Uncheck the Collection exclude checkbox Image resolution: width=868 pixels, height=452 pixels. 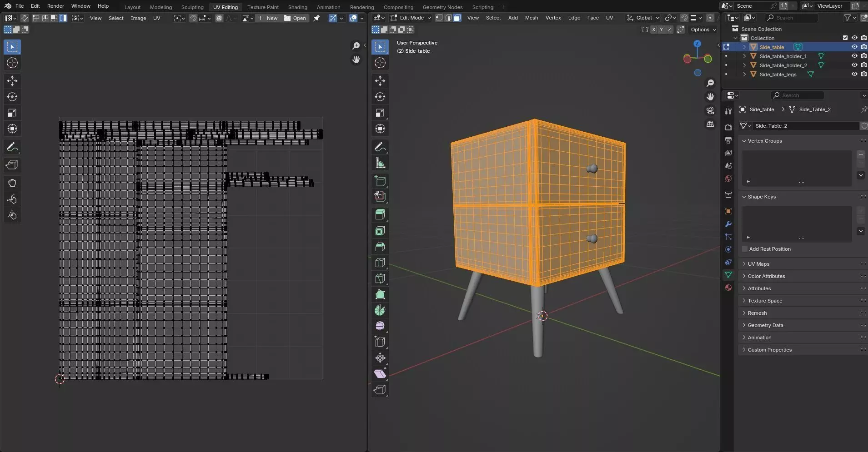tap(845, 38)
